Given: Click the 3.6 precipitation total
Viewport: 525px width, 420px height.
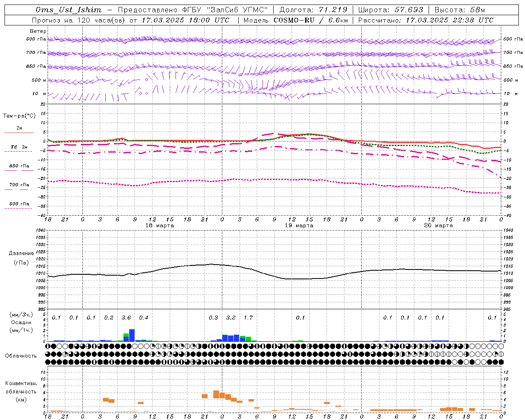Looking at the screenshot, I should point(126,318).
